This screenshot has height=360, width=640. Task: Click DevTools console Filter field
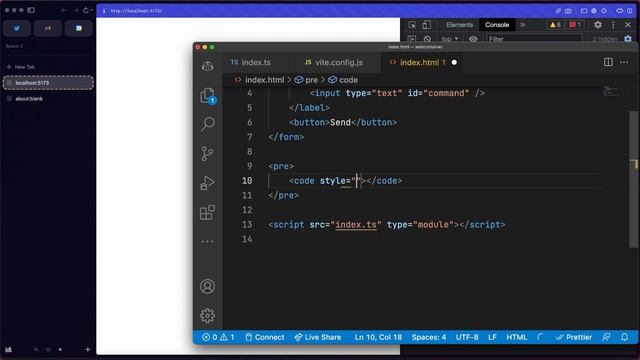coord(534,39)
